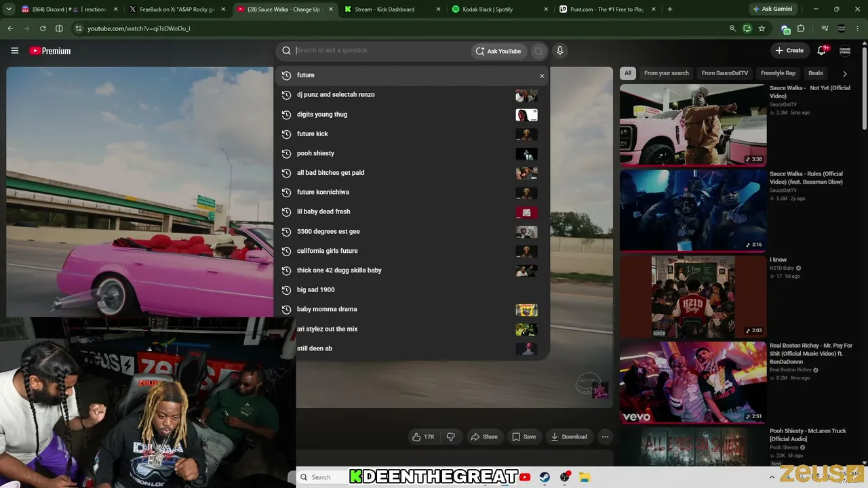Select the 'From SauceDatTV' filter chip
This screenshot has width=868, height=488.
[x=725, y=73]
